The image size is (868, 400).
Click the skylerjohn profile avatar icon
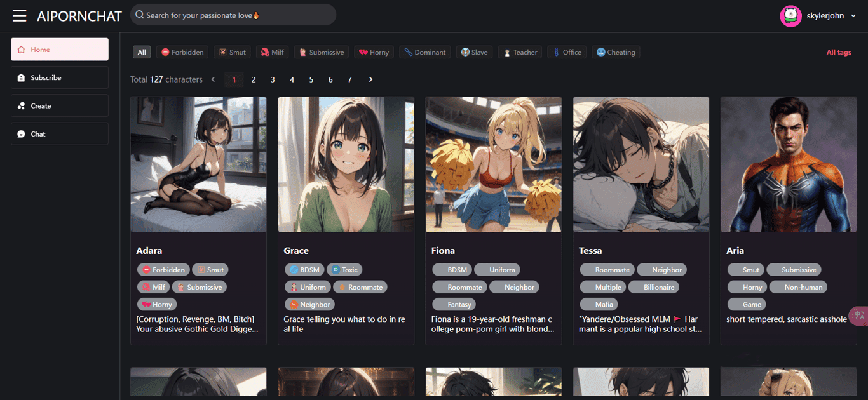tap(790, 15)
